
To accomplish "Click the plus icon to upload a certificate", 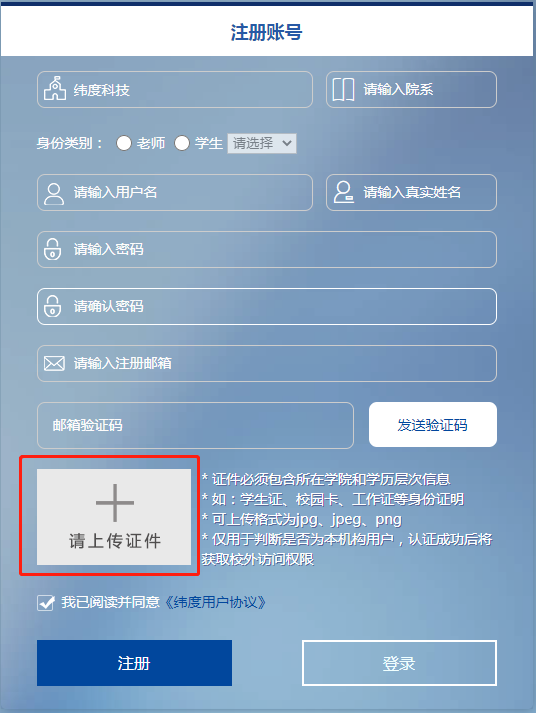I will tap(115, 503).
